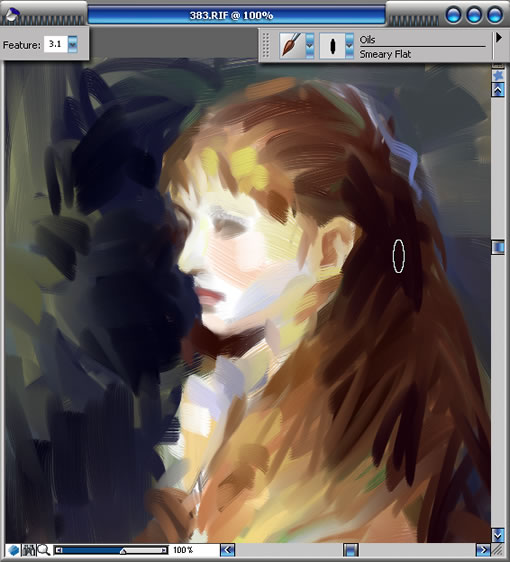The height and width of the screenshot is (562, 510).
Task: Click the 383.RIF document title bar
Action: pos(237,15)
